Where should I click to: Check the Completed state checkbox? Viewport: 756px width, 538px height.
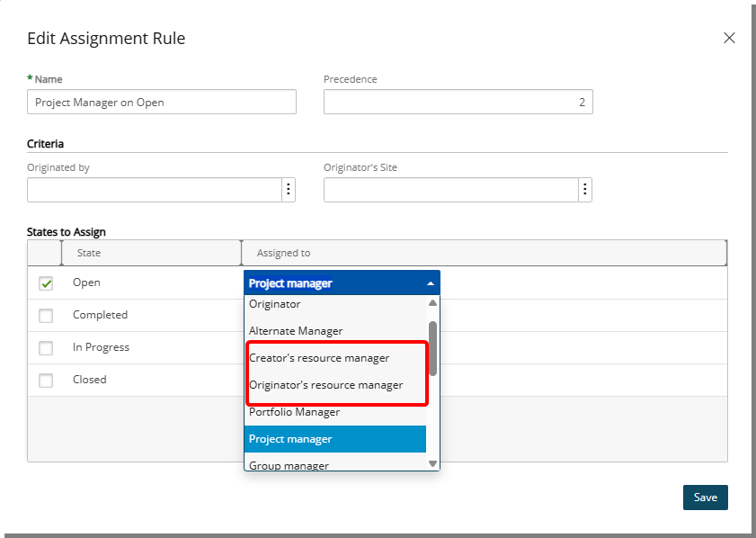pyautogui.click(x=44, y=315)
